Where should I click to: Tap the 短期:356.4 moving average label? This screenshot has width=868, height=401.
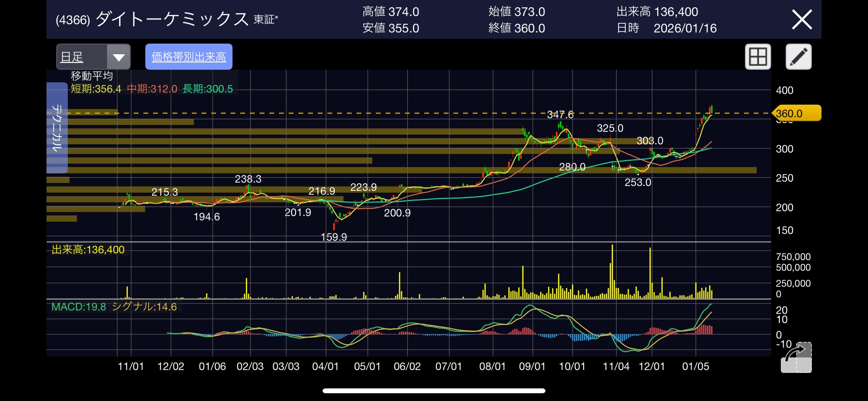(96, 89)
